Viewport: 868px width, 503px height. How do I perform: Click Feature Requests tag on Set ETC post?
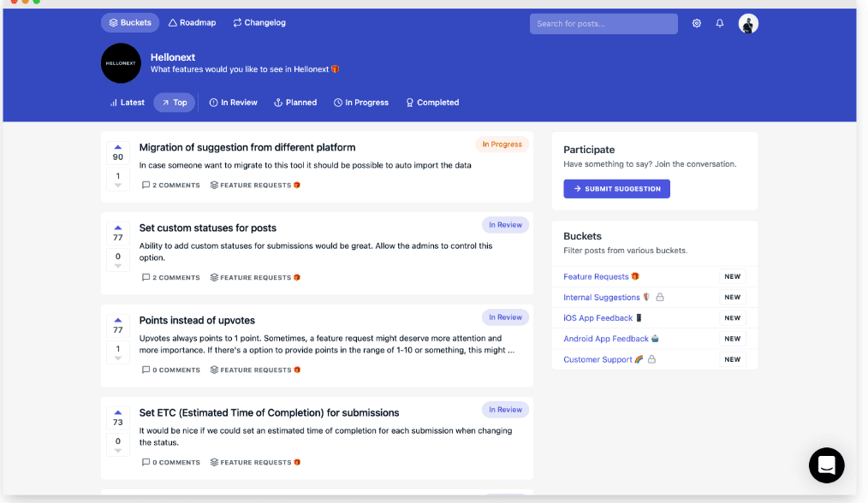coord(255,462)
